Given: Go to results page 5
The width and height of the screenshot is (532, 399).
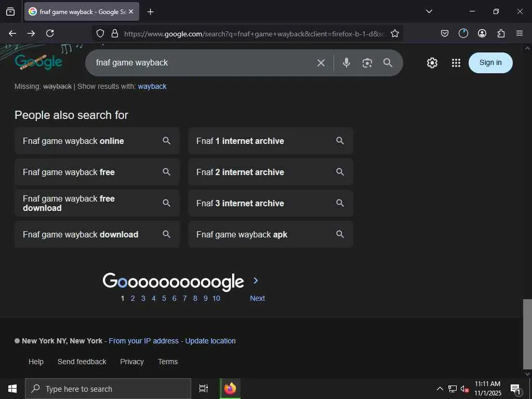Looking at the screenshot, I should (x=164, y=298).
